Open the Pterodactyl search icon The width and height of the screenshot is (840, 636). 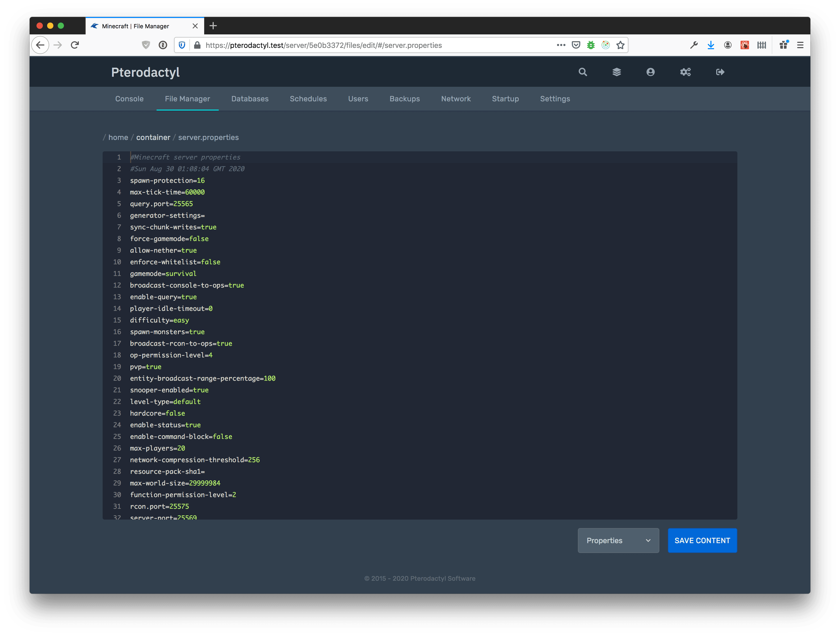(x=583, y=72)
